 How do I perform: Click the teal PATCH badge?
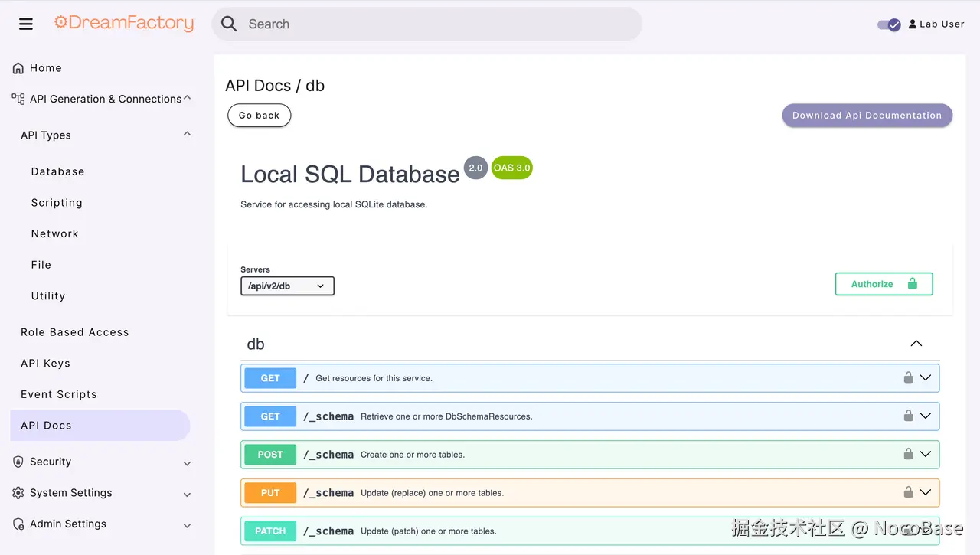pyautogui.click(x=270, y=531)
